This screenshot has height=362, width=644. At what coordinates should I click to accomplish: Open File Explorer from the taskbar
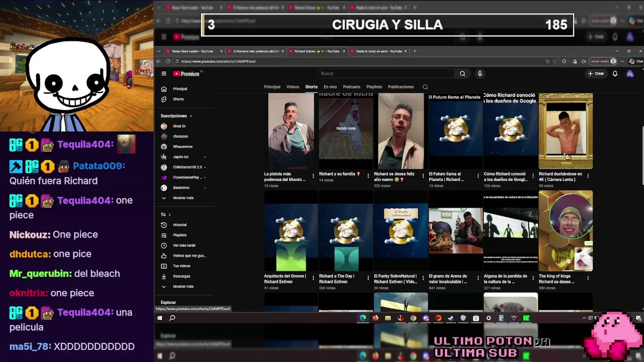[388, 318]
